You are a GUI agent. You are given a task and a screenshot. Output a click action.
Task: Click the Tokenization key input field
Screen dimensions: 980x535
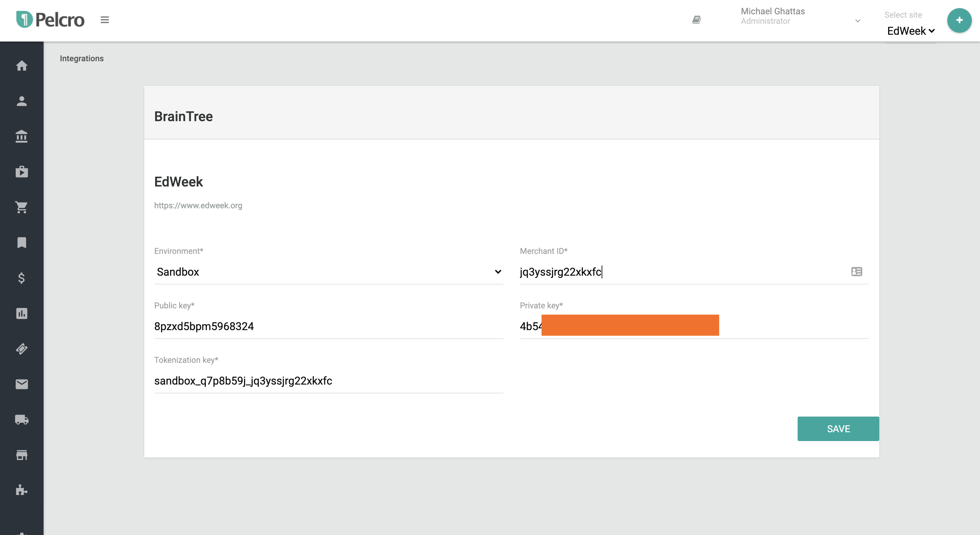coord(328,380)
